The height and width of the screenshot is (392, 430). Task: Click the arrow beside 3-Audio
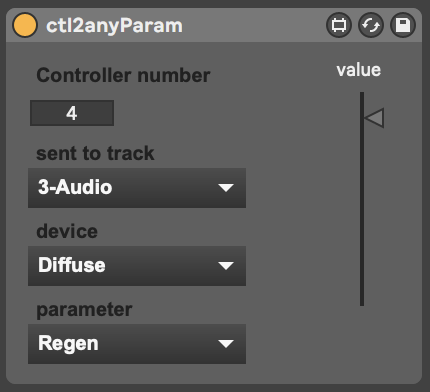click(x=226, y=188)
